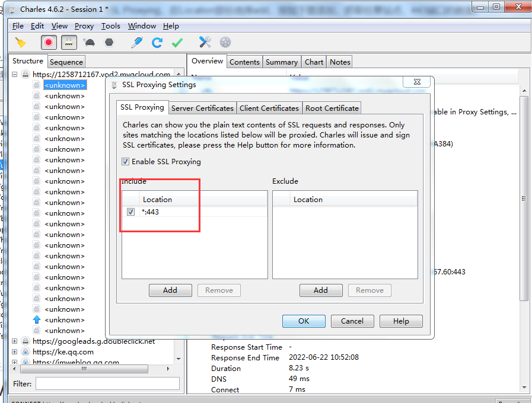Select the Overview tab
The height and width of the screenshot is (403, 532).
click(208, 61)
